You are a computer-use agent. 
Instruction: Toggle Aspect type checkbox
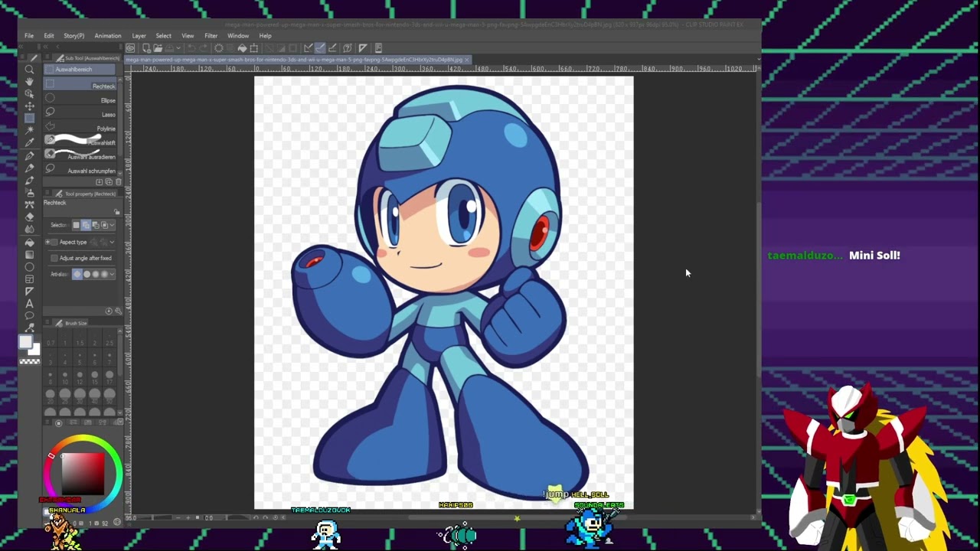coord(54,242)
